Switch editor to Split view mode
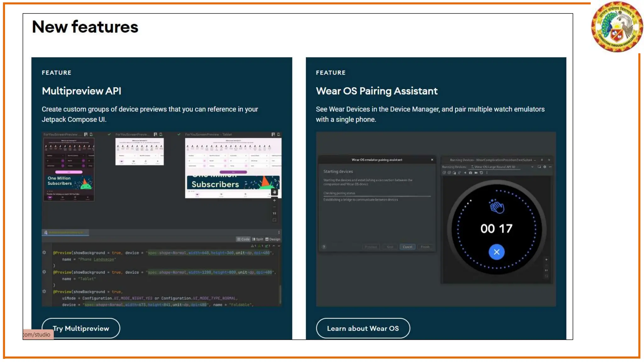The width and height of the screenshot is (644, 362). click(258, 239)
